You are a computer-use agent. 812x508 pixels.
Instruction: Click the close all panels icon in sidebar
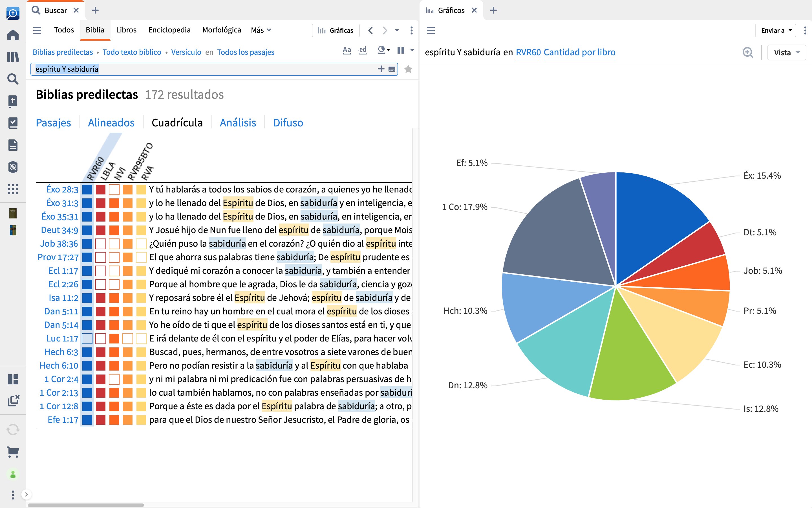point(14,400)
